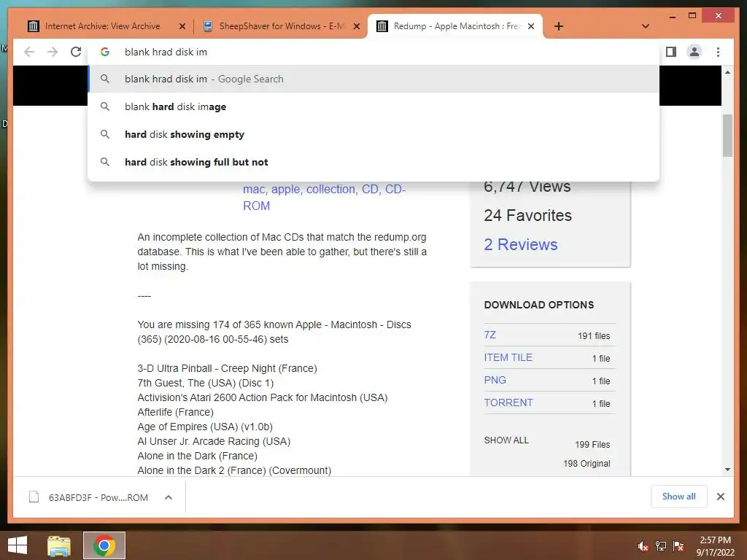747x560 pixels.
Task: Choose 'blank hard disk image' suggestion
Action: 373,106
